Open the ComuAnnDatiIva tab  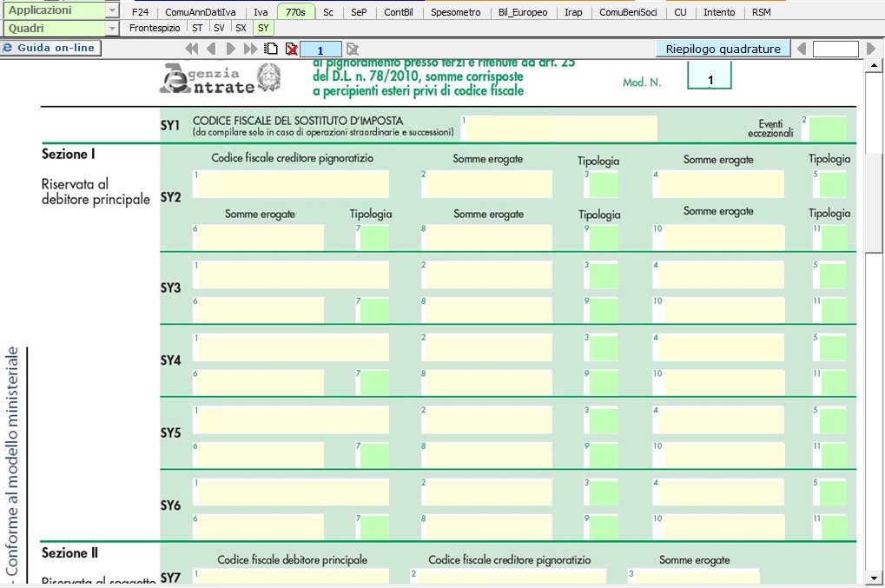(201, 12)
